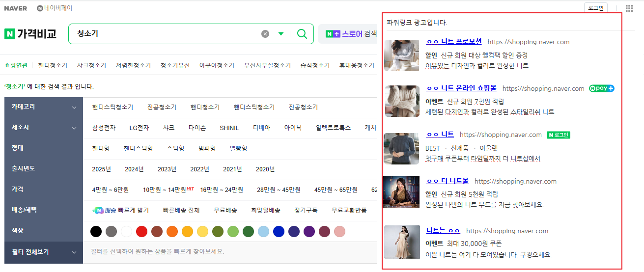Click the Npay+ badge in knit ad

pos(602,89)
